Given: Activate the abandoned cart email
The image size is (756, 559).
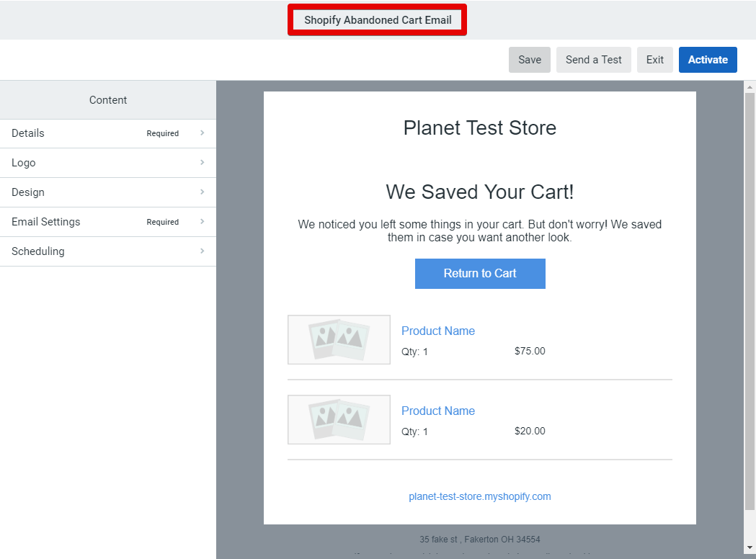Looking at the screenshot, I should coord(708,60).
